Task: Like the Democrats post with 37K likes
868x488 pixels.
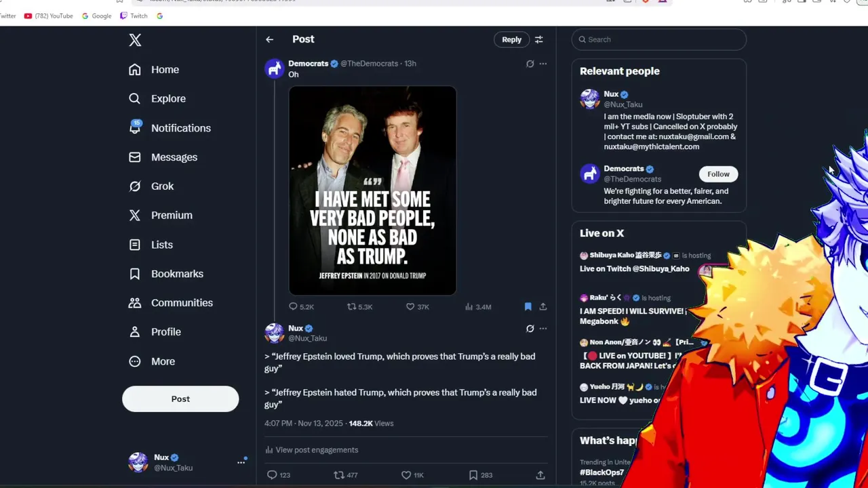Action: click(x=410, y=307)
